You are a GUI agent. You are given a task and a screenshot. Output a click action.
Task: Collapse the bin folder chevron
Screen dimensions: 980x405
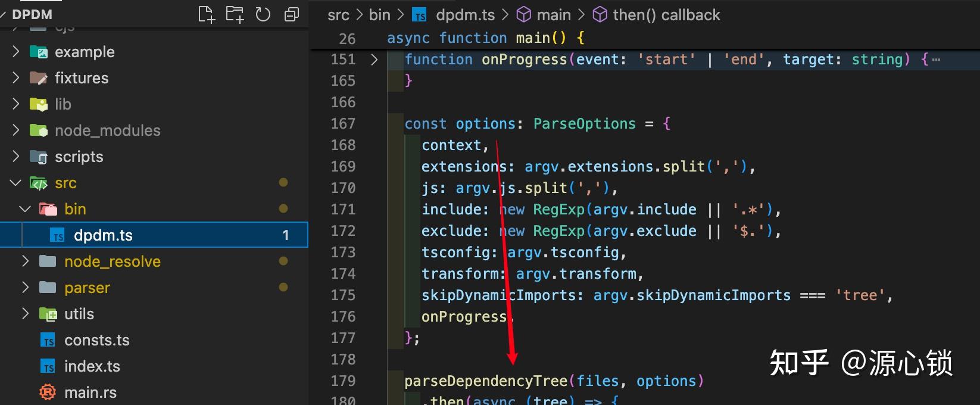point(25,209)
